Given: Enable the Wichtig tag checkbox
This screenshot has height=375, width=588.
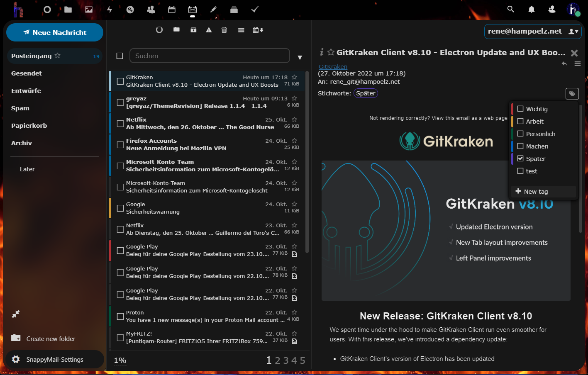Looking at the screenshot, I should (x=520, y=109).
